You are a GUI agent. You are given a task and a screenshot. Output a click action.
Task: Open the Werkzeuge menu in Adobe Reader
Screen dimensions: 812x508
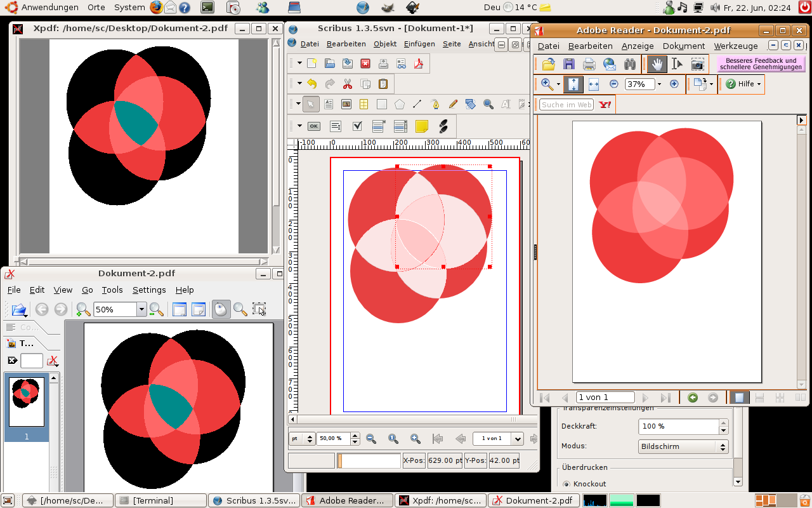(735, 46)
